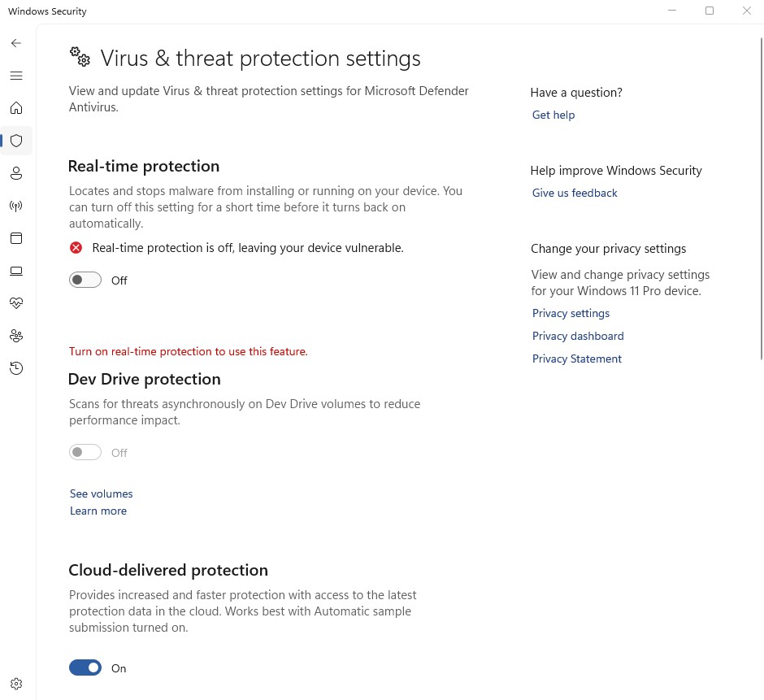The height and width of the screenshot is (700, 764).
Task: Open Give us feedback link
Action: pos(575,193)
